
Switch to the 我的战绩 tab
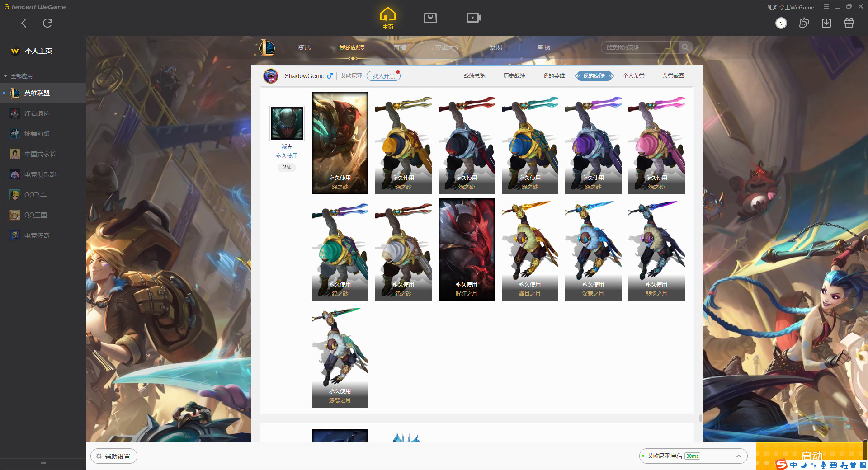(x=352, y=47)
